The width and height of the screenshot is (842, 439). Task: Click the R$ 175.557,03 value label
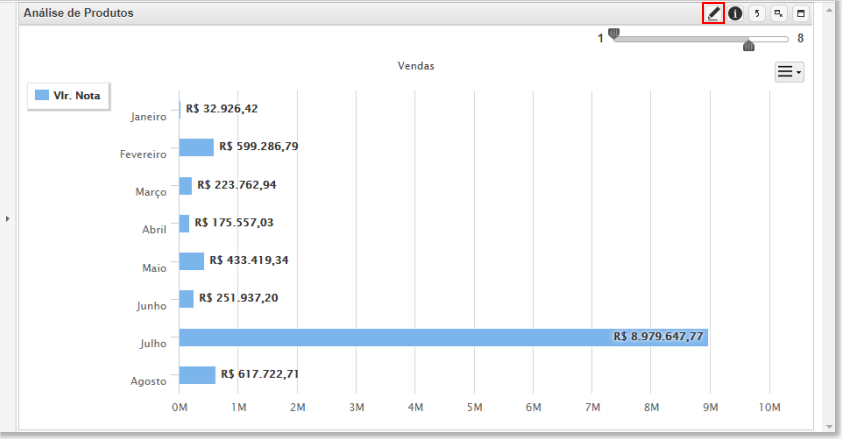coord(234,222)
